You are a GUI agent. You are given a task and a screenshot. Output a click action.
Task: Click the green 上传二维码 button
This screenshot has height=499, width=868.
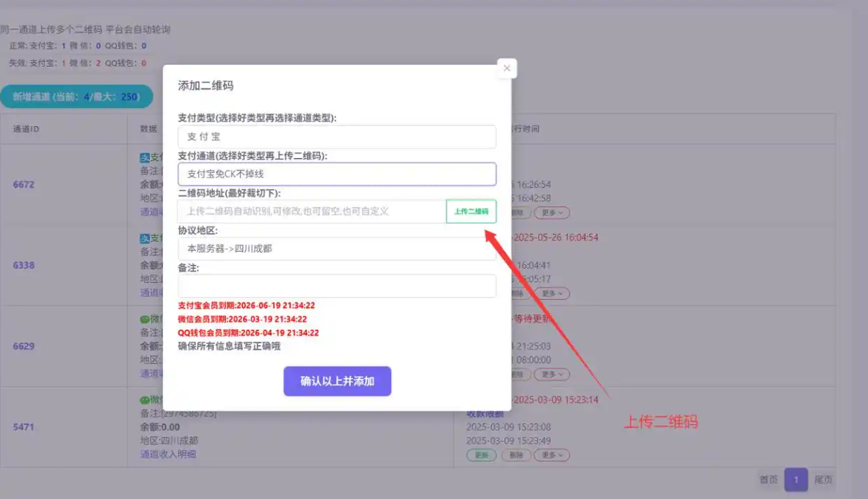(471, 212)
